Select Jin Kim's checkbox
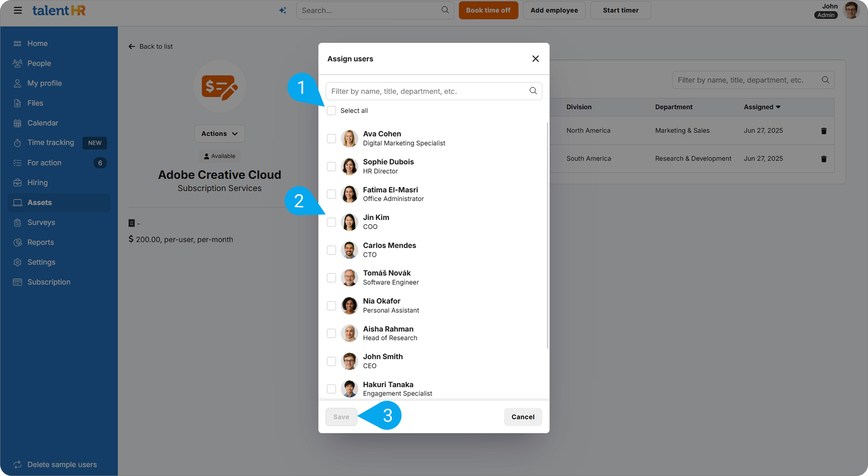Viewport: 868px width, 476px height. (331, 222)
